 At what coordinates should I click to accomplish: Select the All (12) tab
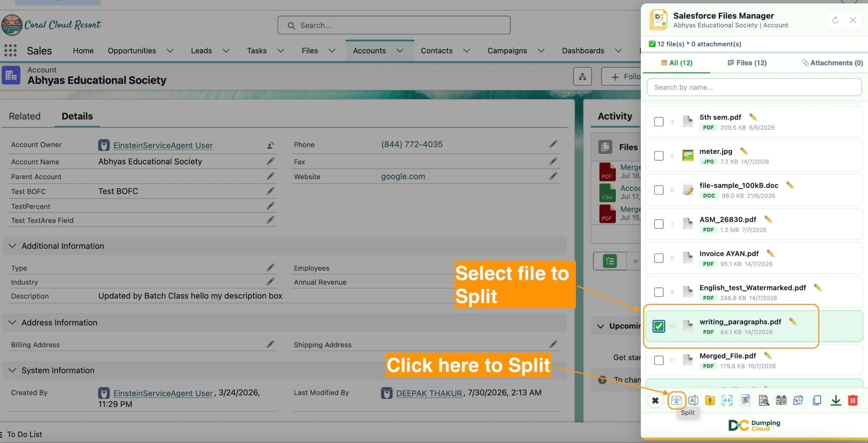click(676, 63)
